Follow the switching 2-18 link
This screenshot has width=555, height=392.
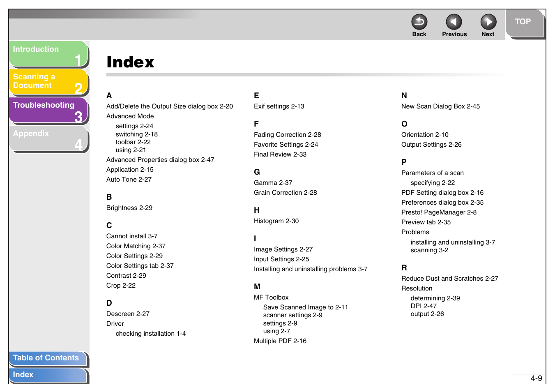pos(136,134)
